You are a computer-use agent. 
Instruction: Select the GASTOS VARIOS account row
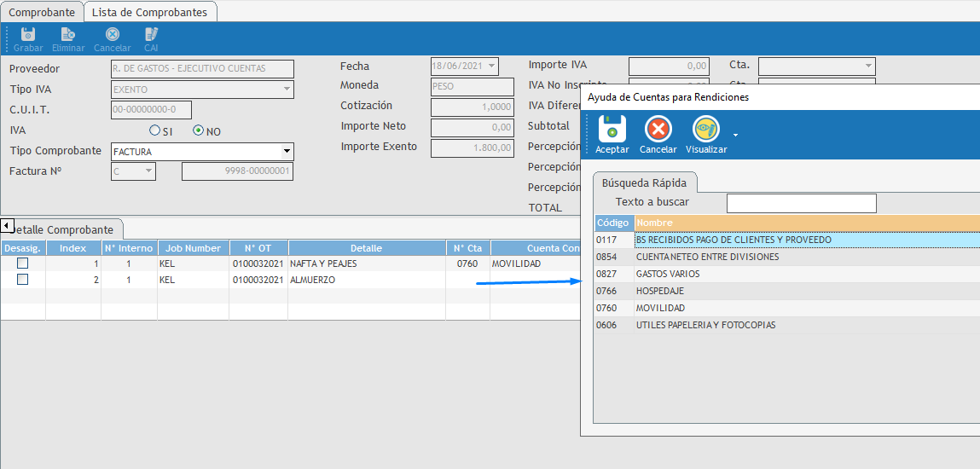pyautogui.click(x=668, y=274)
